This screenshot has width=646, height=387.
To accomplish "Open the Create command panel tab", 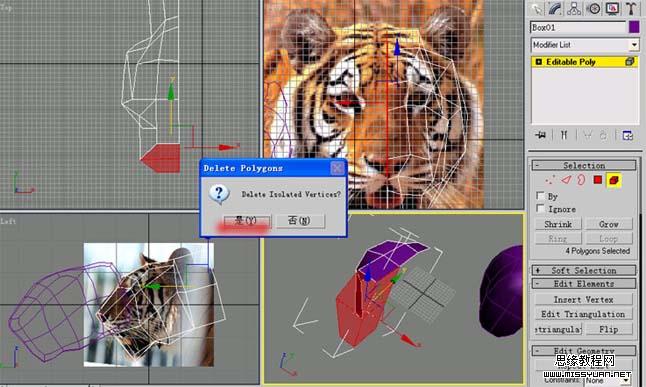I will [x=536, y=9].
